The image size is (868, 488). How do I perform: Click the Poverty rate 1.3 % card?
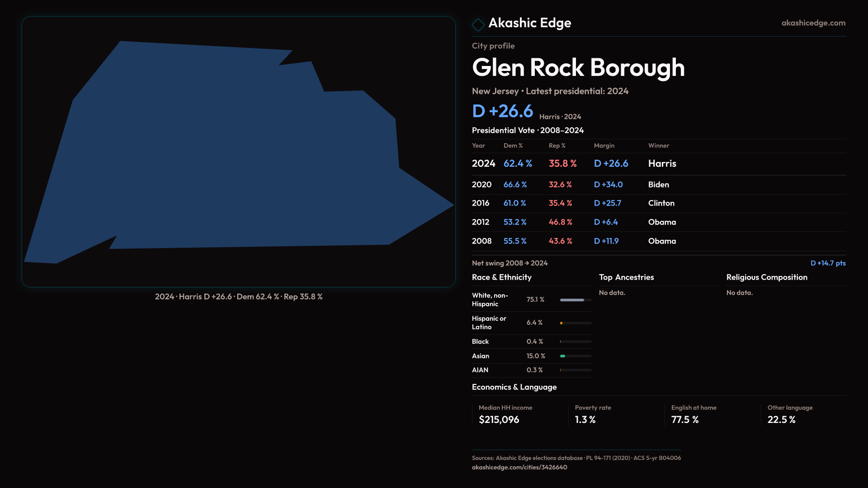point(593,414)
